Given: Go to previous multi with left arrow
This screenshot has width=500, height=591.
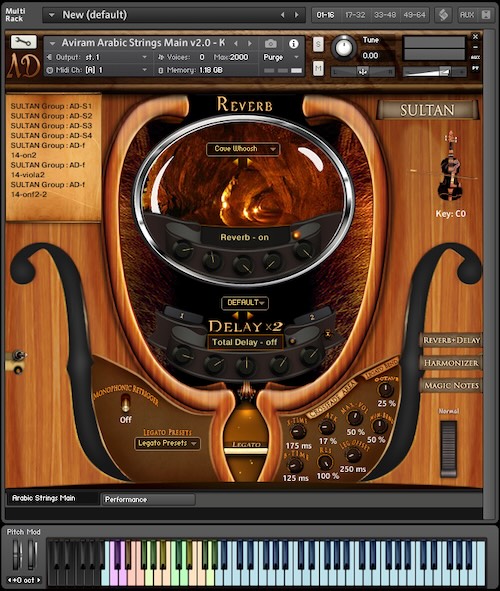Looking at the screenshot, I should coord(282,15).
